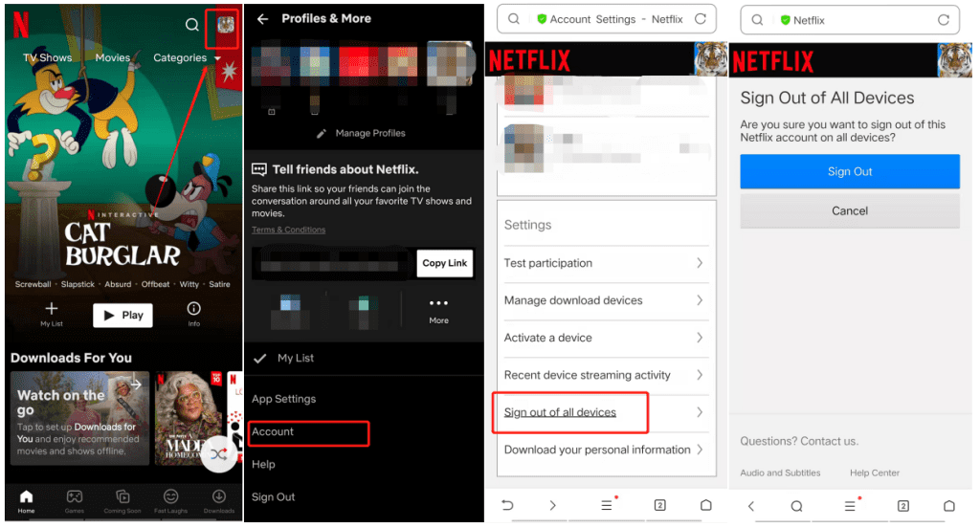The image size is (980, 527).
Task: Tap tiger avatar on sign-out page
Action: coord(954,60)
